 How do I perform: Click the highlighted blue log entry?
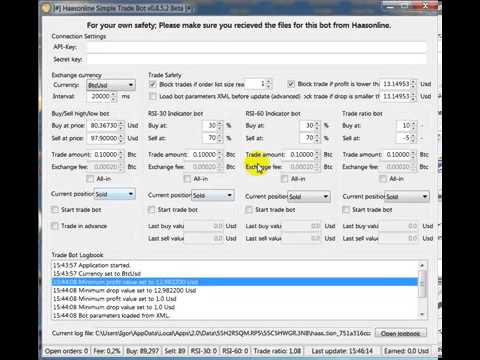coord(235,282)
